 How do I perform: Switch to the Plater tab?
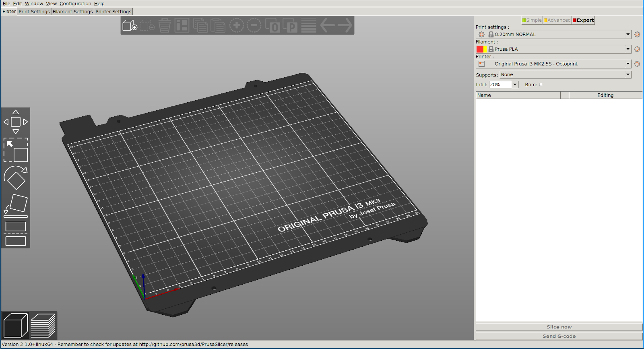point(9,12)
